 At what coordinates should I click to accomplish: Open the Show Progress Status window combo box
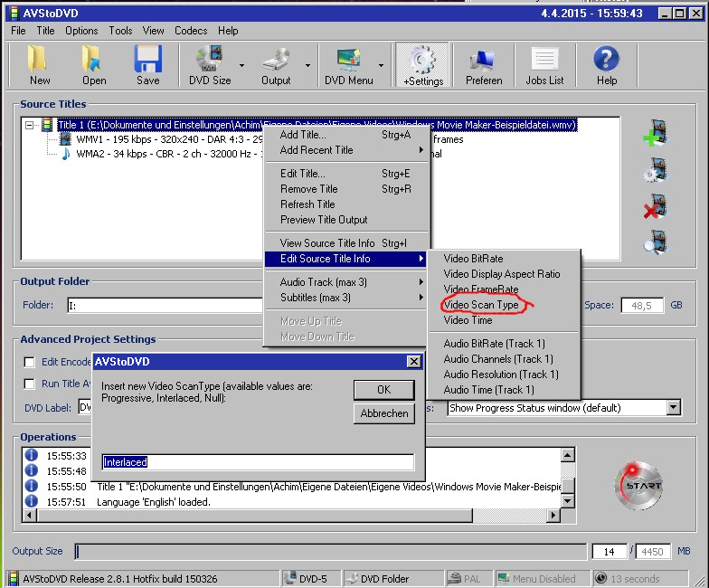point(564,407)
